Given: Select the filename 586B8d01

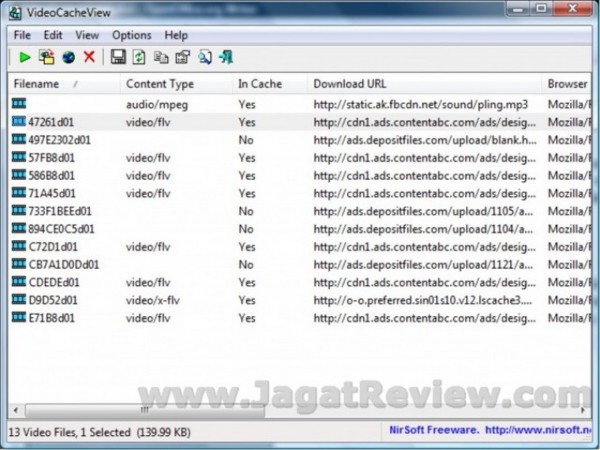Looking at the screenshot, I should 52,176.
